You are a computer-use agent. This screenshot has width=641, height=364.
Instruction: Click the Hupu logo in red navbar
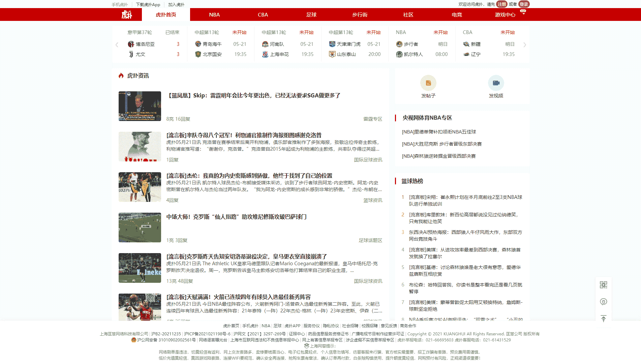[x=127, y=14]
